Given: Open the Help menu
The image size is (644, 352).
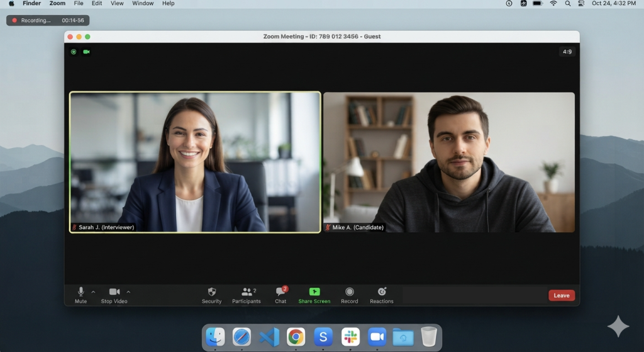Looking at the screenshot, I should pyautogui.click(x=169, y=3).
